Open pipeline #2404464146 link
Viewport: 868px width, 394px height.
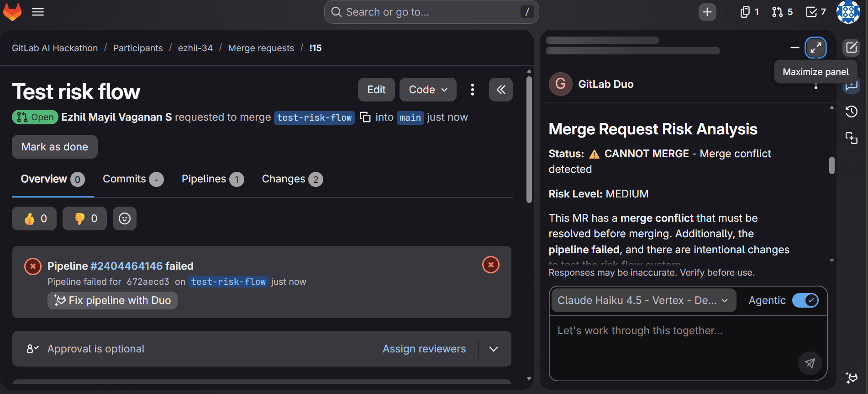point(126,266)
